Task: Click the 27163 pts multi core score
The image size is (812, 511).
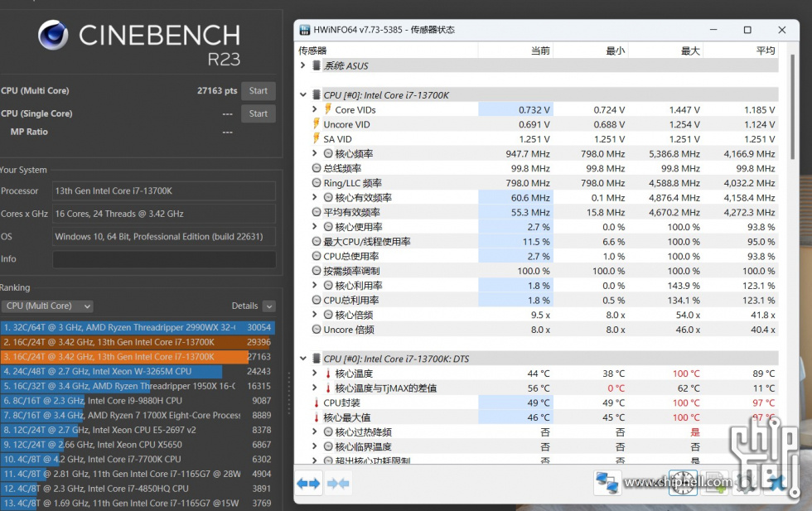Action: click(x=217, y=90)
